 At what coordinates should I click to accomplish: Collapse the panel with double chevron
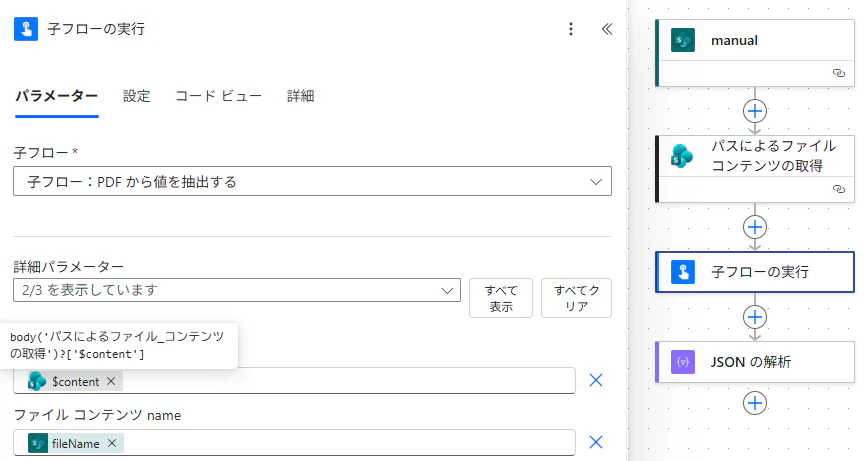pyautogui.click(x=607, y=29)
